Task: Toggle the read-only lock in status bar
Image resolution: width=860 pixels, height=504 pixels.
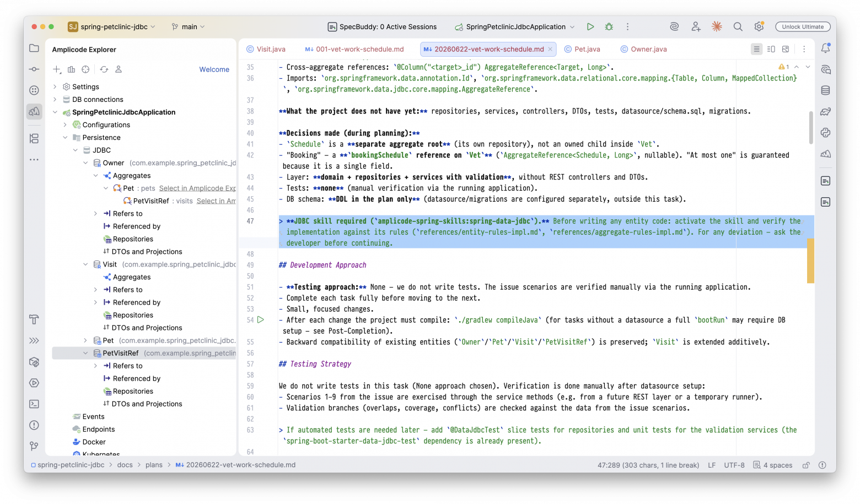Action: click(806, 465)
